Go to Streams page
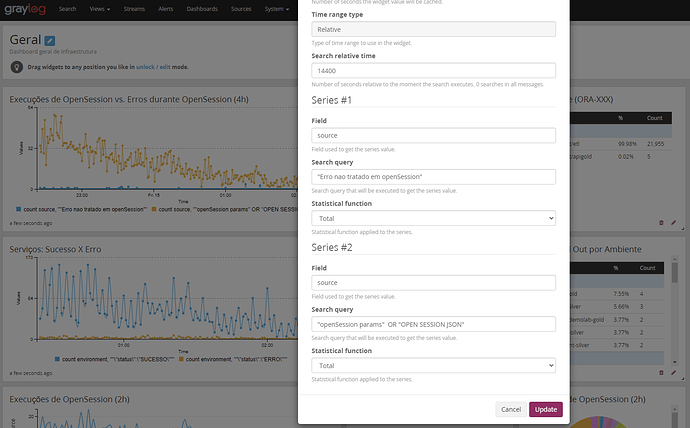 pyautogui.click(x=134, y=9)
